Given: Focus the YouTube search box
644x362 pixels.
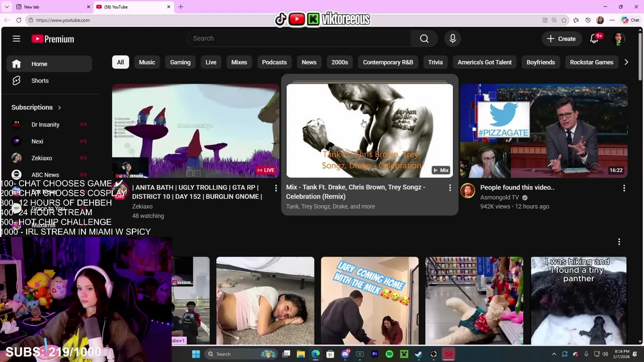Looking at the screenshot, I should (x=299, y=39).
